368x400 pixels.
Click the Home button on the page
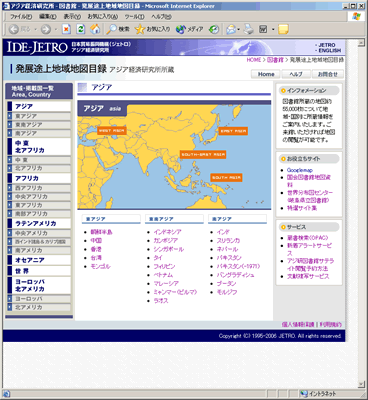click(x=266, y=74)
